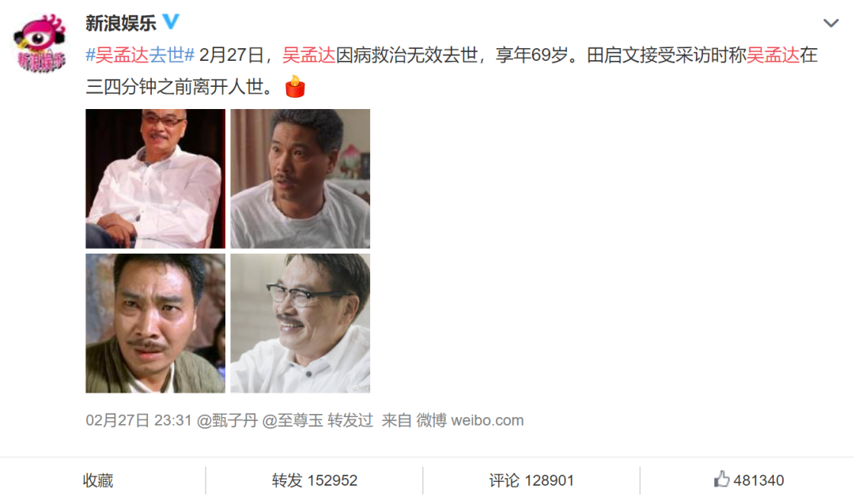Screen dimensions: 854x504
Task: Like the post showing 481340
Action: click(x=749, y=480)
